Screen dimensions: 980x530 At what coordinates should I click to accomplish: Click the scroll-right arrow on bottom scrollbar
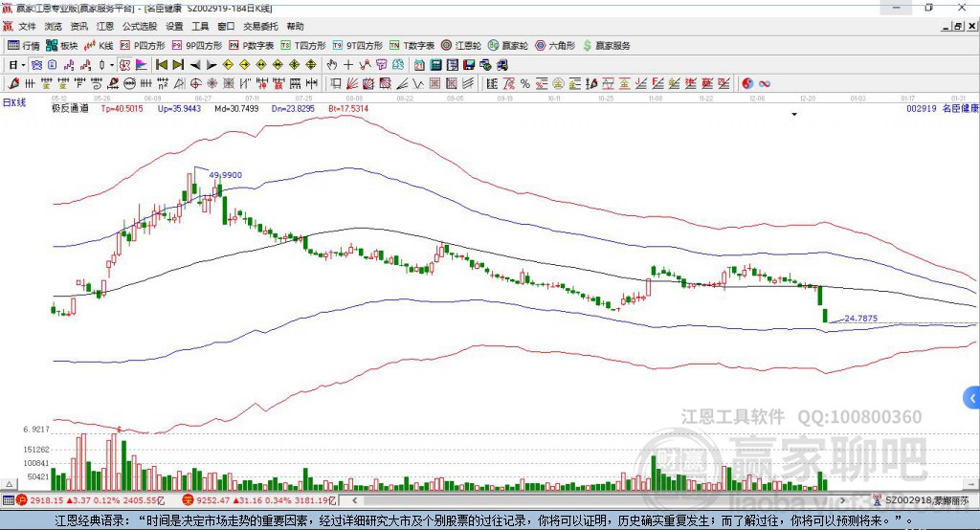[842, 500]
